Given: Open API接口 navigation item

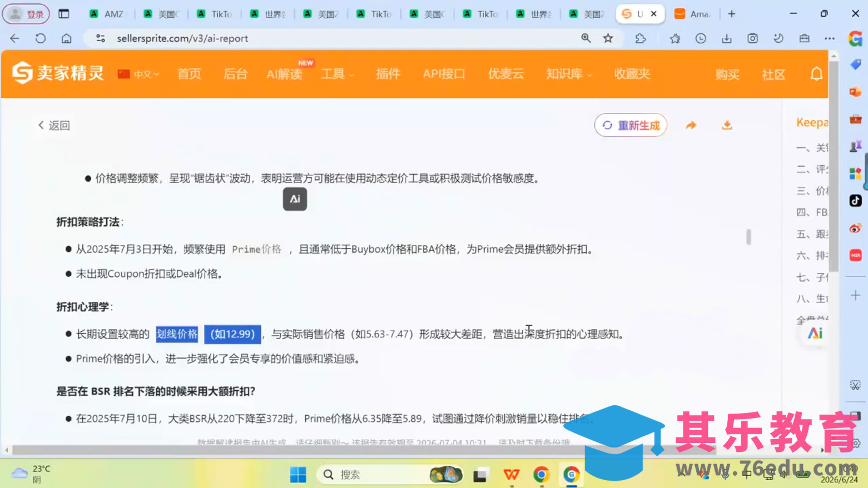Looking at the screenshot, I should [444, 74].
